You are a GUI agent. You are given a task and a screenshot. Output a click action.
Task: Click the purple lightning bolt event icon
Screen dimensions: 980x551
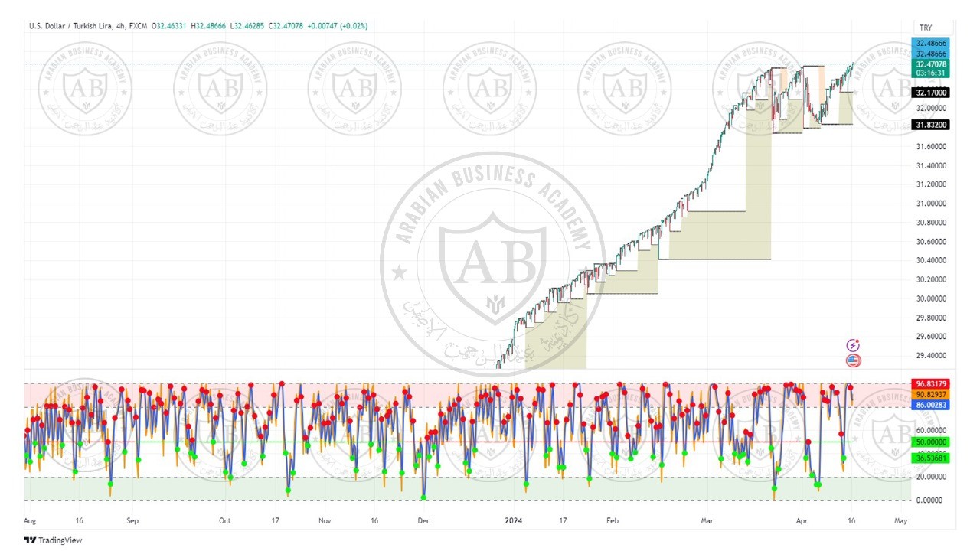point(853,346)
